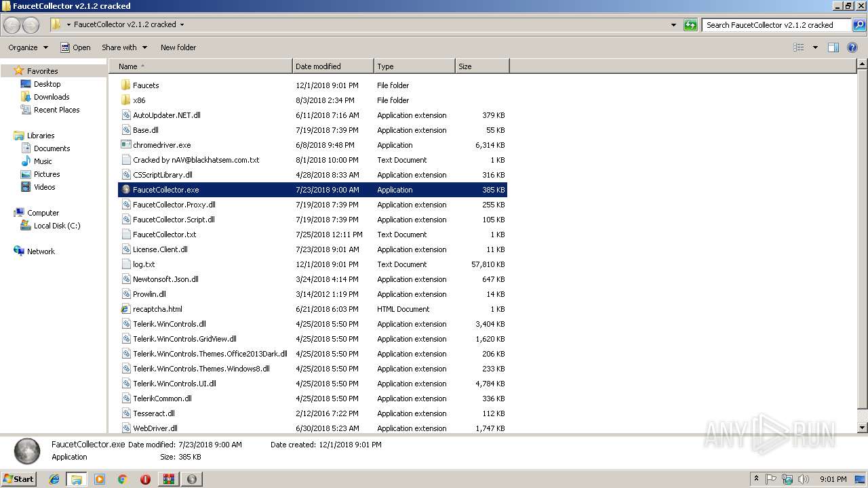The width and height of the screenshot is (868, 488).
Task: Click the taskbar clock showing 9:01 PM
Action: tap(833, 479)
